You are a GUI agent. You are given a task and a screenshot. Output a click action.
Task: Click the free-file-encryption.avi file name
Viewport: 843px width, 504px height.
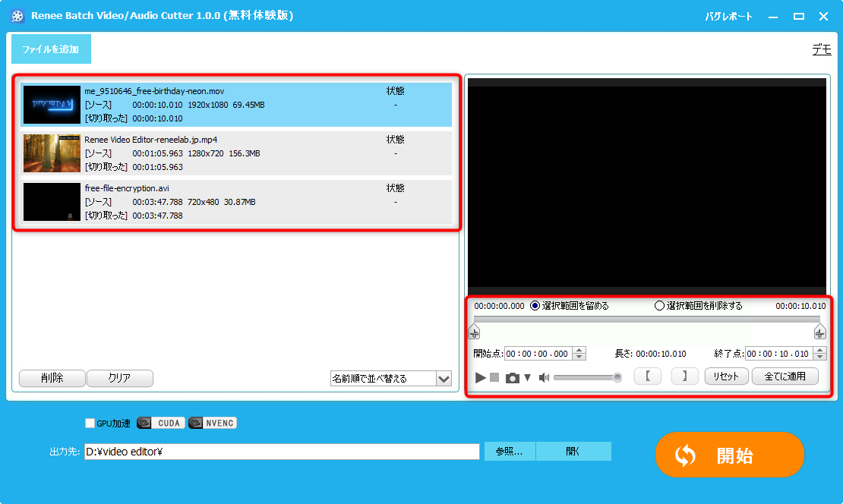coord(127,188)
